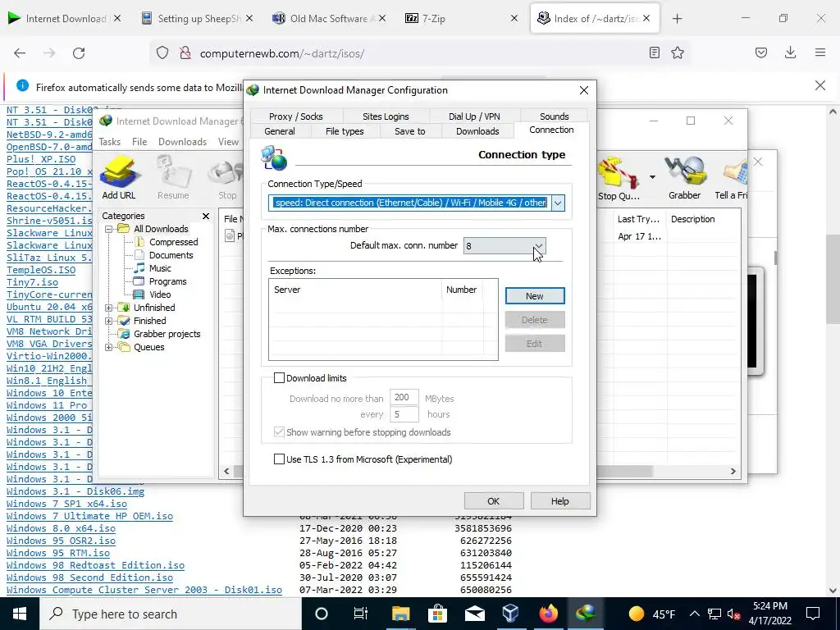
Task: Enable the Download limits checkbox
Action: pyautogui.click(x=279, y=378)
